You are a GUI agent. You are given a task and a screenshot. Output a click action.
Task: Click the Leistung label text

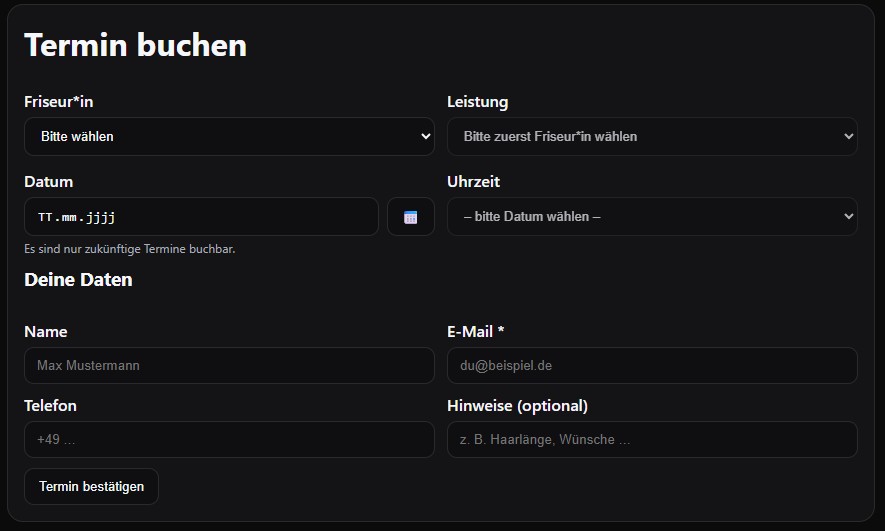pyautogui.click(x=477, y=102)
